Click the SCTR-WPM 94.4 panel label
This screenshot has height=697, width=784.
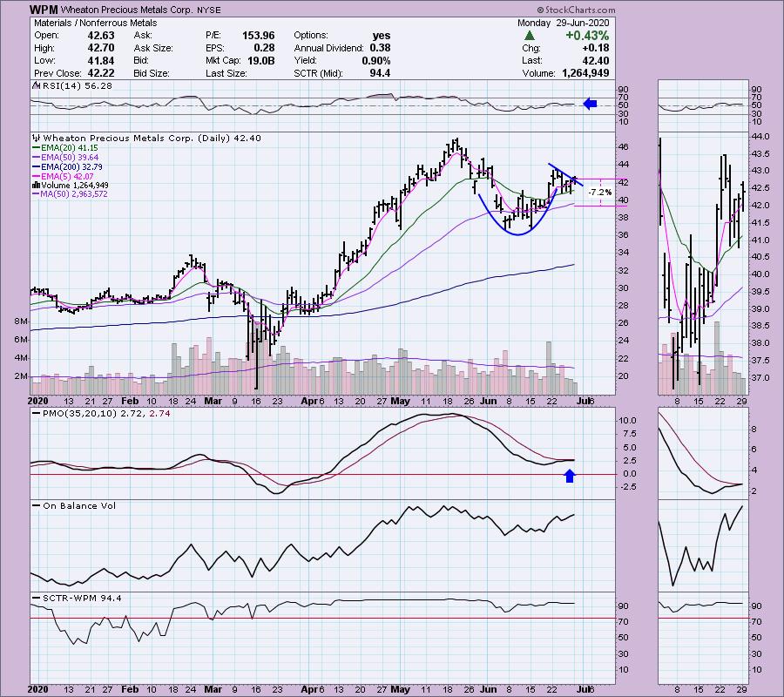pyautogui.click(x=82, y=598)
